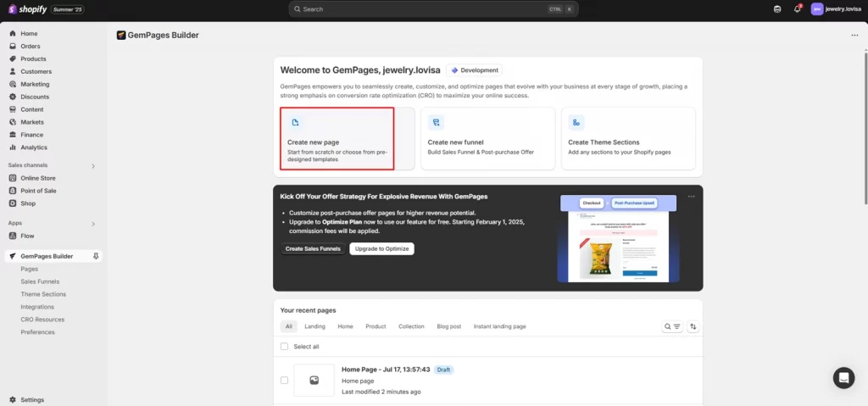Screen dimensions: 868x406
Task: Click the post-purchase upsell preview image
Action: (617, 239)
